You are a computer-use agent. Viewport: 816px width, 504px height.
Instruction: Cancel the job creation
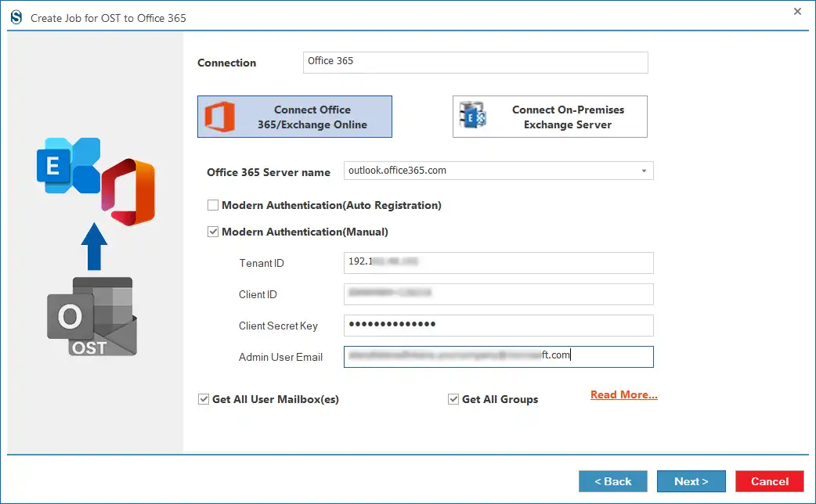tap(770, 481)
